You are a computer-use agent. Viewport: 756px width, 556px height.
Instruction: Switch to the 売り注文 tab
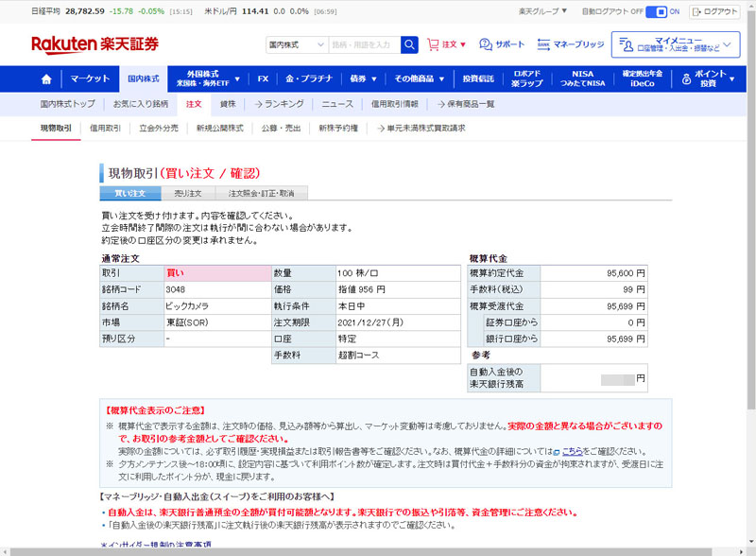[187, 193]
